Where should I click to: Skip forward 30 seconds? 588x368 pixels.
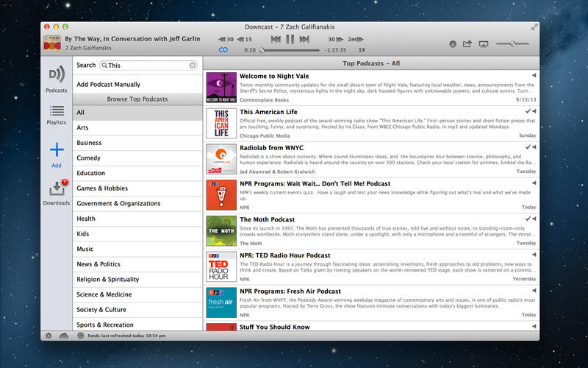pos(336,39)
